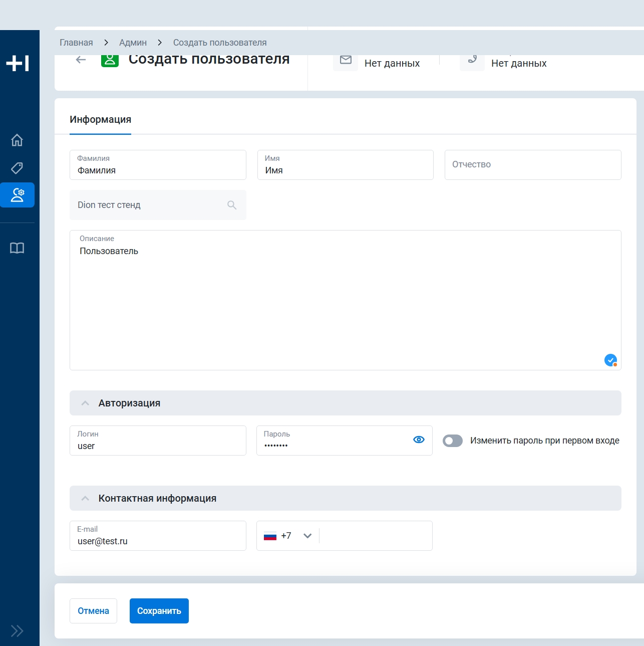Image resolution: width=644 pixels, height=646 pixels.
Task: Switch to the Информация tab
Action: pyautogui.click(x=100, y=120)
